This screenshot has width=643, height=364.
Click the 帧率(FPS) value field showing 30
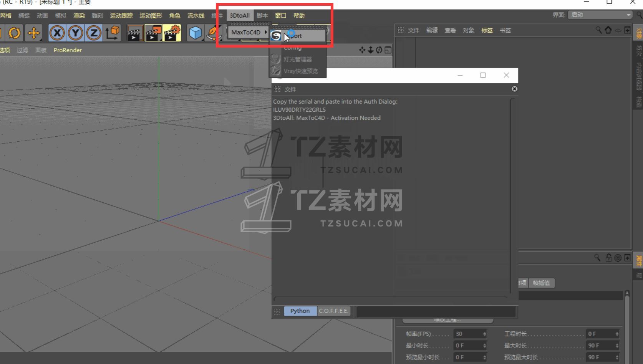(x=467, y=334)
